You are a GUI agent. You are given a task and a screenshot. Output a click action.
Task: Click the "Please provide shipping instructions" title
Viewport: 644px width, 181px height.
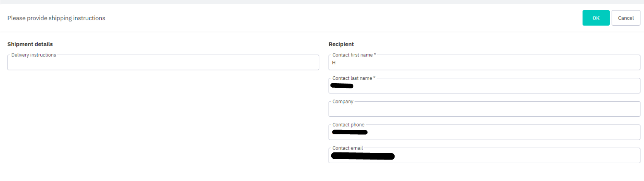point(56,18)
